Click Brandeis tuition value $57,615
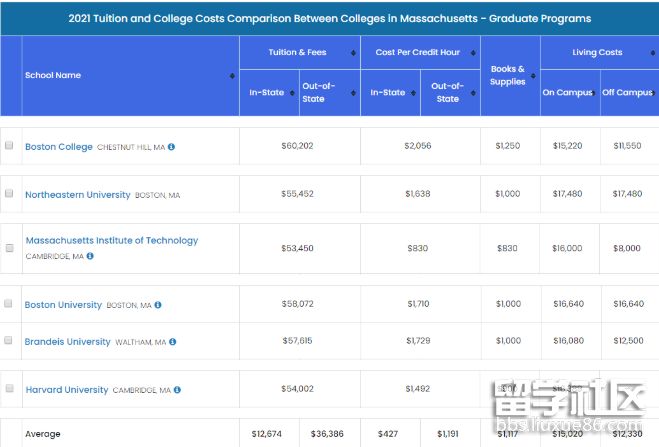Image resolution: width=659 pixels, height=447 pixels. [297, 341]
